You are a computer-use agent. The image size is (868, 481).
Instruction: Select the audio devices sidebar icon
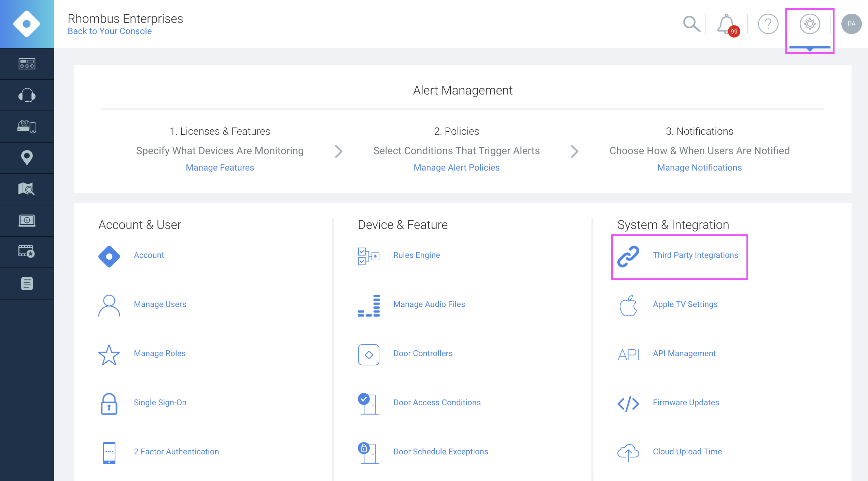tap(27, 95)
